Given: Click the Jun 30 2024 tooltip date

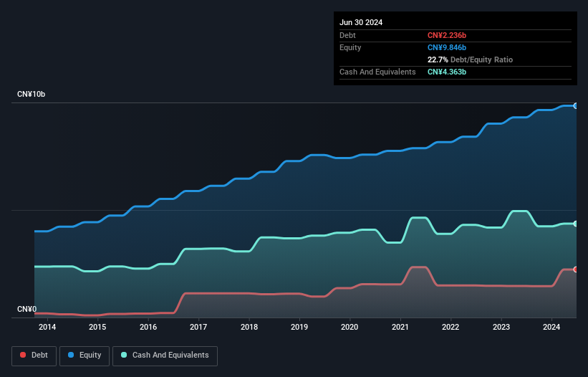Looking at the screenshot, I should click(x=361, y=22).
